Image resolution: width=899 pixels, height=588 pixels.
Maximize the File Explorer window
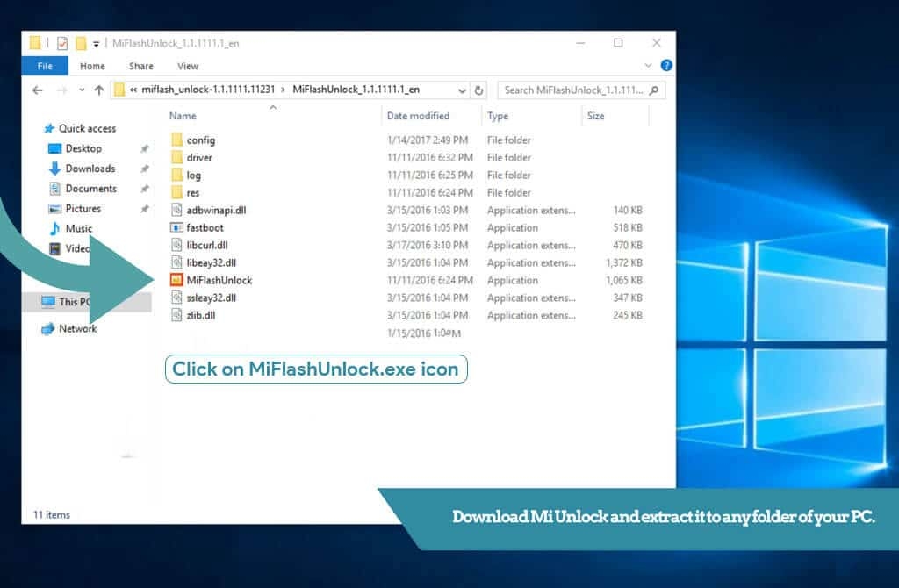[618, 43]
